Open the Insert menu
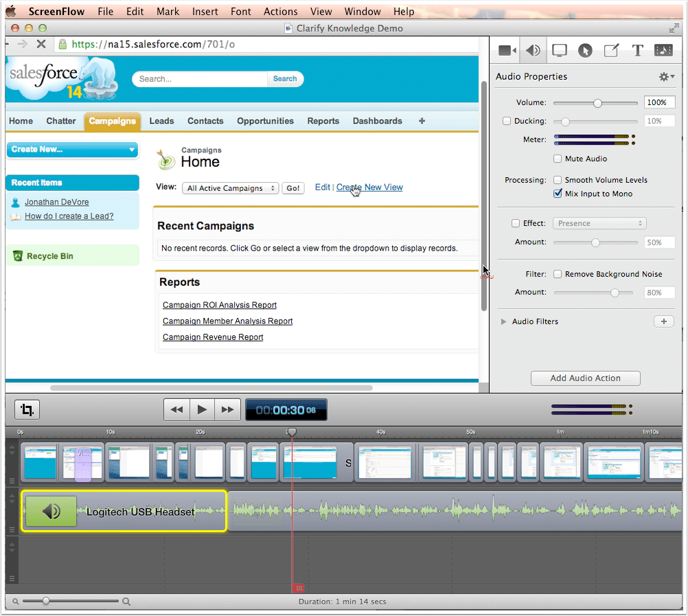 pyautogui.click(x=205, y=12)
